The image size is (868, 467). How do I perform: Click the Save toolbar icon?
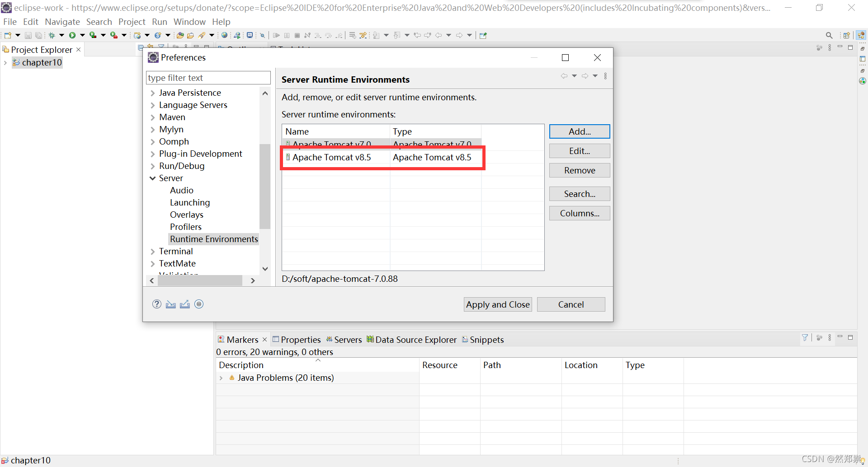(x=28, y=35)
